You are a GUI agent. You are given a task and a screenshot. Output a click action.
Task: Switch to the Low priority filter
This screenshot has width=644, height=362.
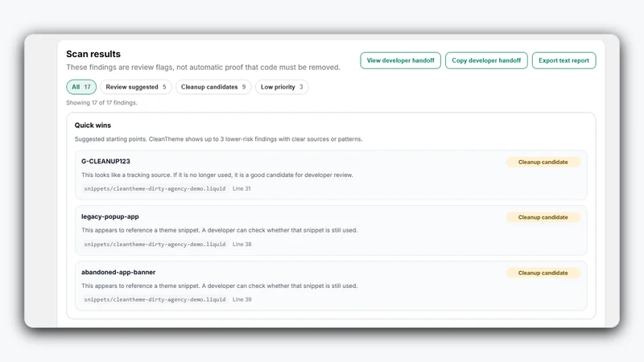click(x=282, y=87)
